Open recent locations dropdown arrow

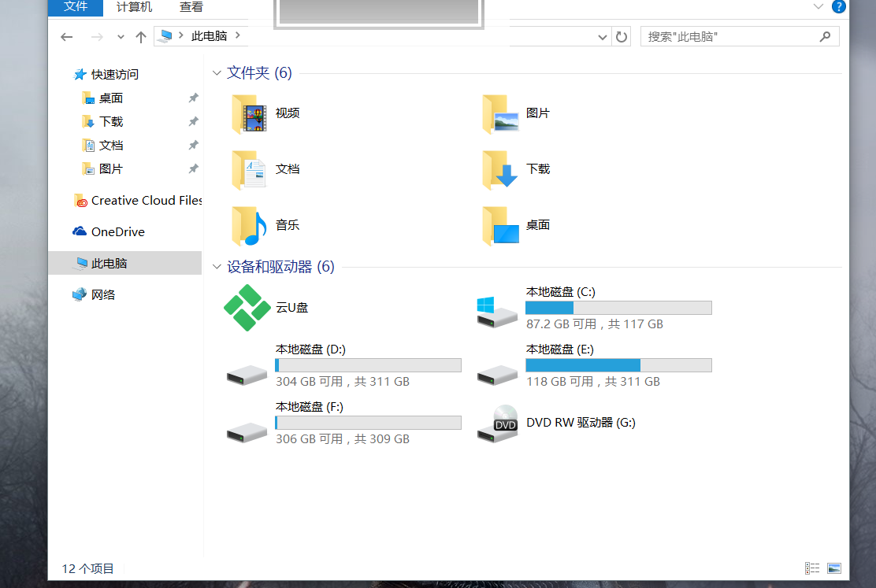coord(121,36)
